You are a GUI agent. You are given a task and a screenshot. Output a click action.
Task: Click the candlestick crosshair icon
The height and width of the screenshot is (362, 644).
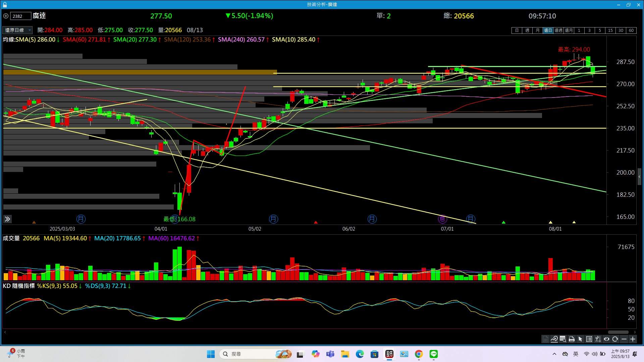[x=598, y=339]
